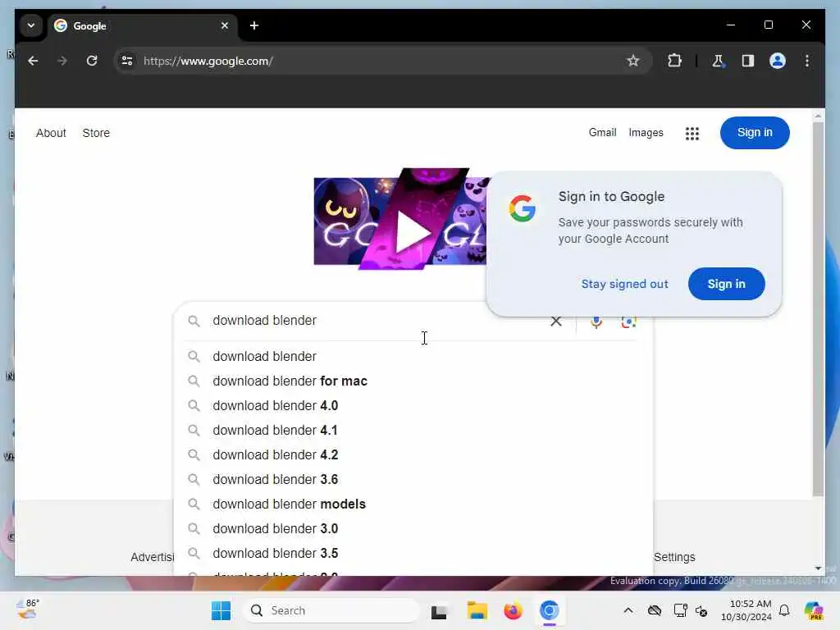Open the taskbar clock and date

[x=746, y=610]
